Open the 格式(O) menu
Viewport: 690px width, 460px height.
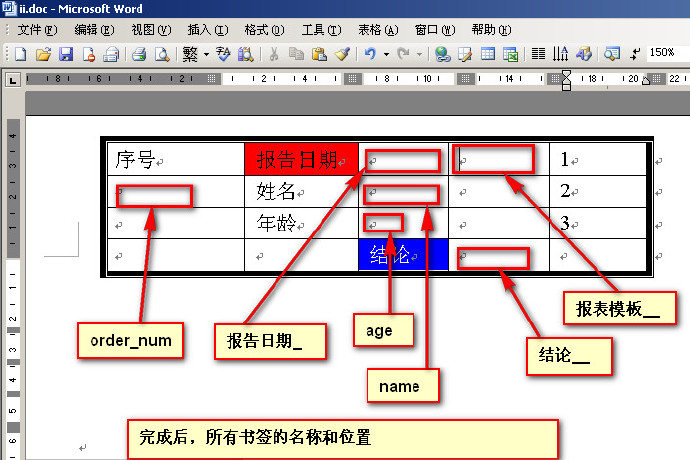[x=264, y=30]
